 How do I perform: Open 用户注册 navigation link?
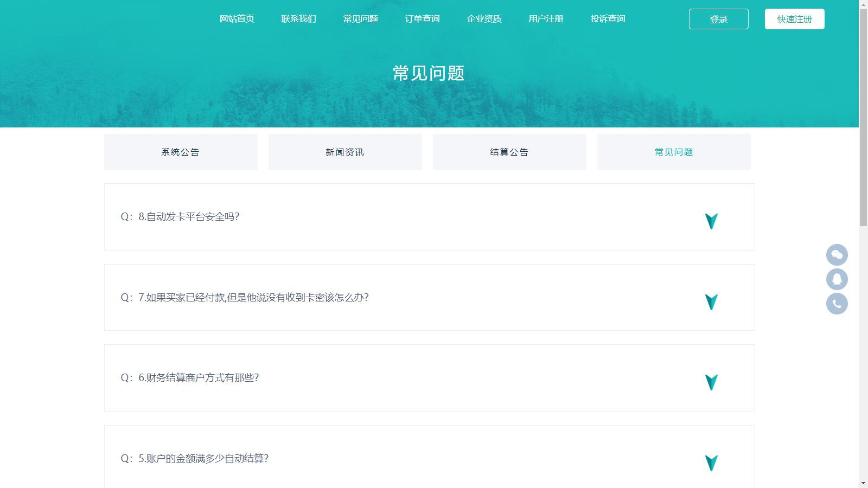(546, 19)
